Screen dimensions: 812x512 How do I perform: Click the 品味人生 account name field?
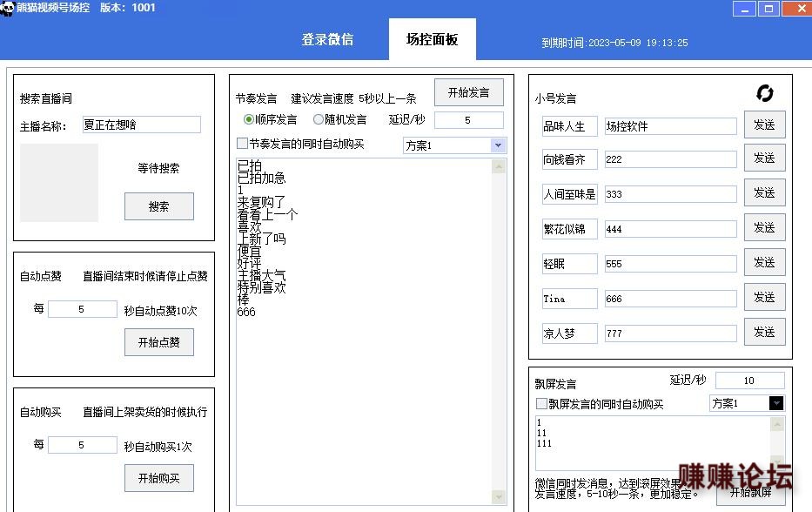[x=570, y=126]
